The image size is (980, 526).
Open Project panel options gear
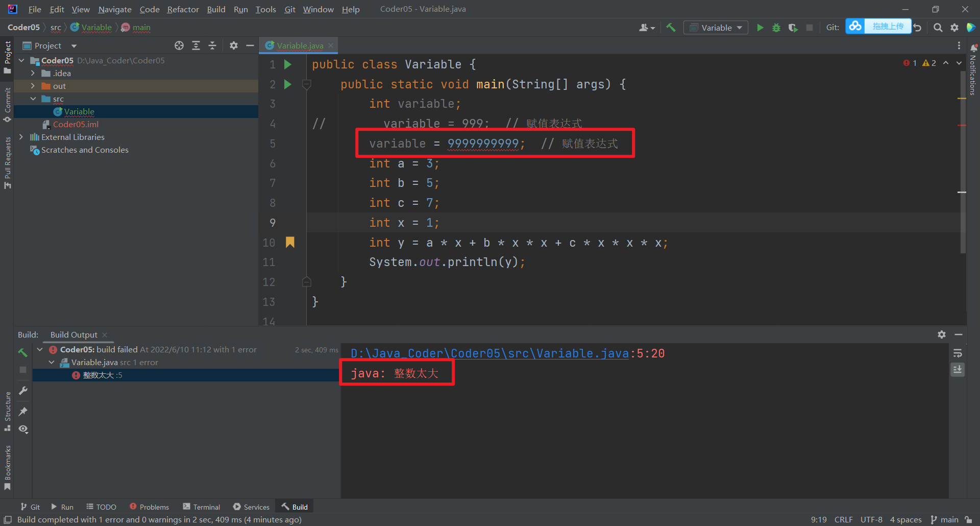pyautogui.click(x=234, y=45)
